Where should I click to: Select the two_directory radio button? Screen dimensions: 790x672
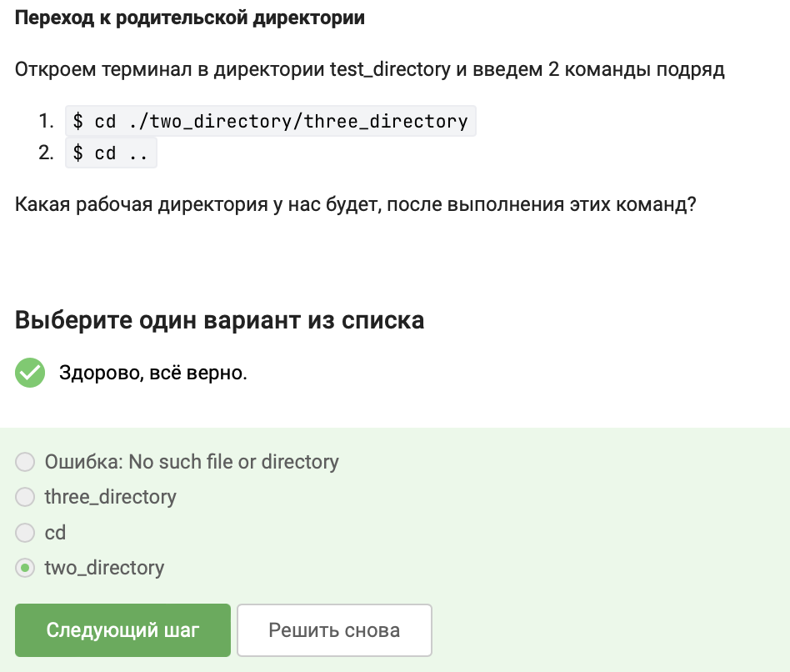[26, 569]
